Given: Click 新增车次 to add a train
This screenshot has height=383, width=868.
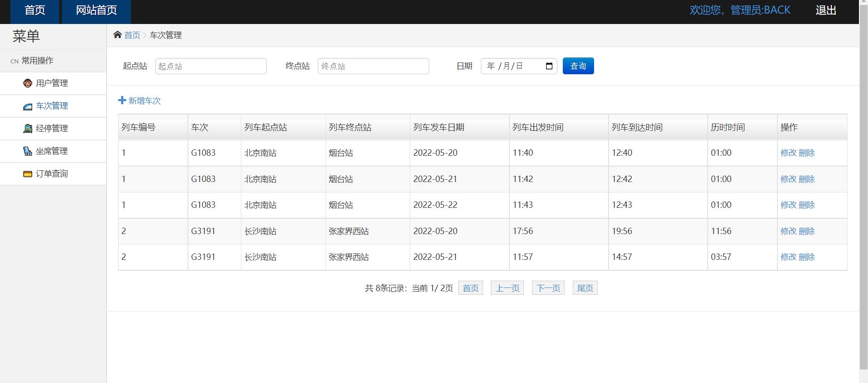Looking at the screenshot, I should (139, 101).
